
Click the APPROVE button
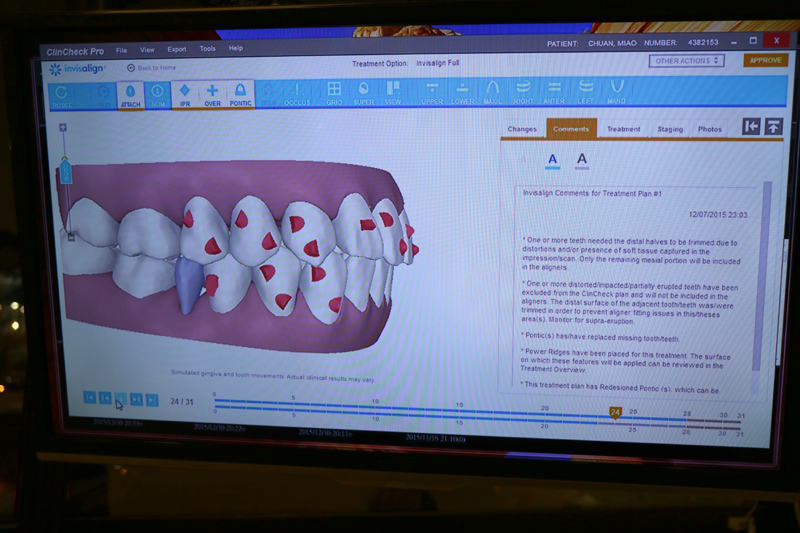pos(765,60)
